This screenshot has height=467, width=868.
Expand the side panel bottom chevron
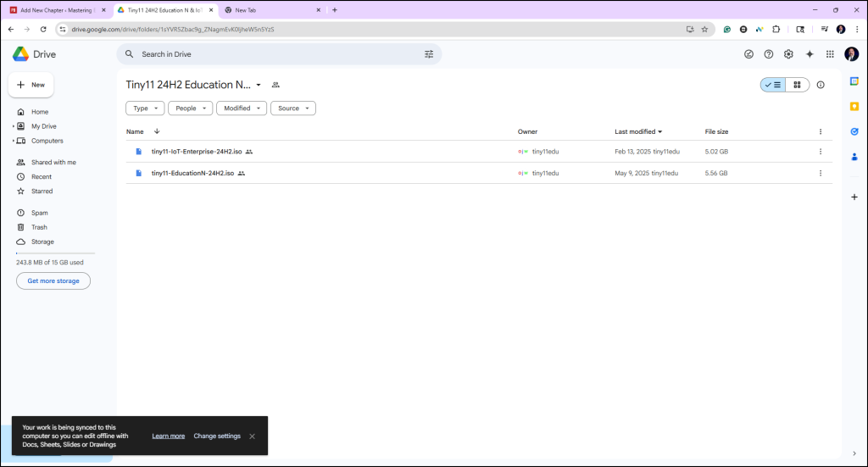tap(854, 453)
